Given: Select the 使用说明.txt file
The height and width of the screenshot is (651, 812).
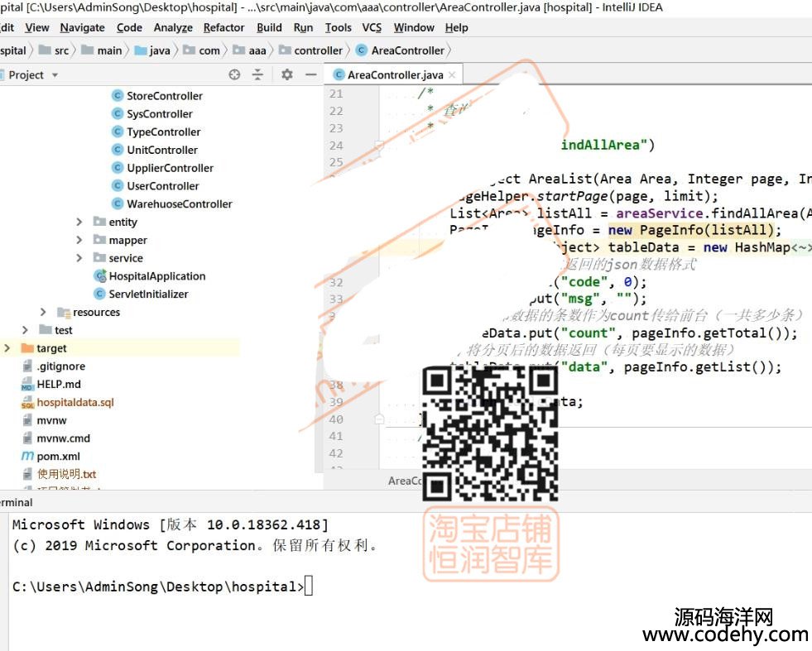Looking at the screenshot, I should pyautogui.click(x=66, y=474).
